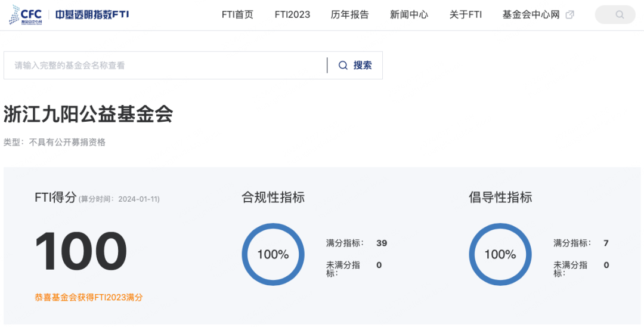Viewport: 644px width, 327px height.
Task: Click the CFC foundation center logo
Action: (x=26, y=15)
